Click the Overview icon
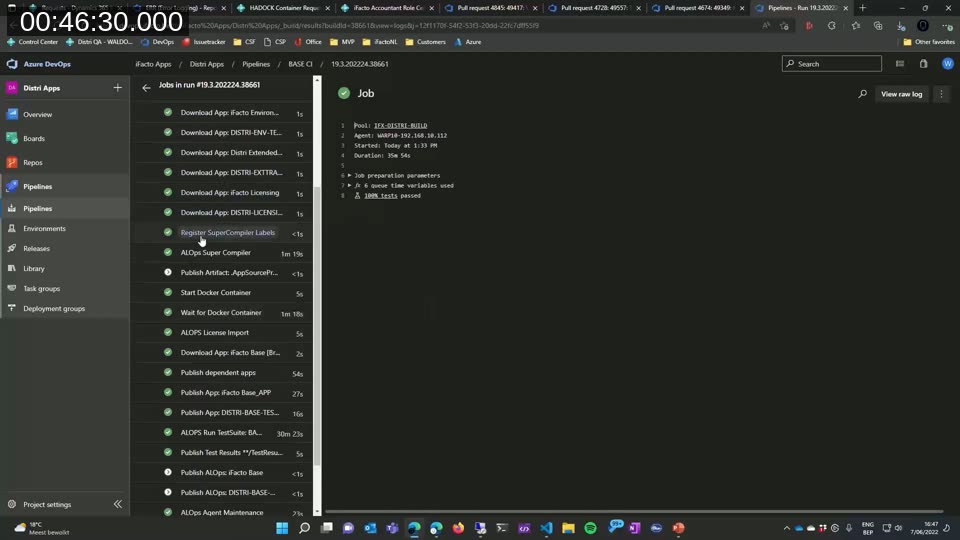The height and width of the screenshot is (540, 960). 12,114
